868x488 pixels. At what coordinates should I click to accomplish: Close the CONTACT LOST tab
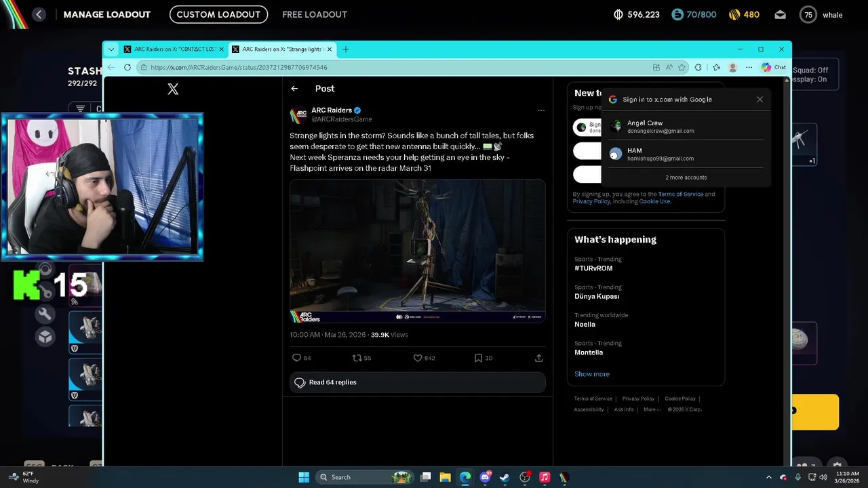coord(221,49)
